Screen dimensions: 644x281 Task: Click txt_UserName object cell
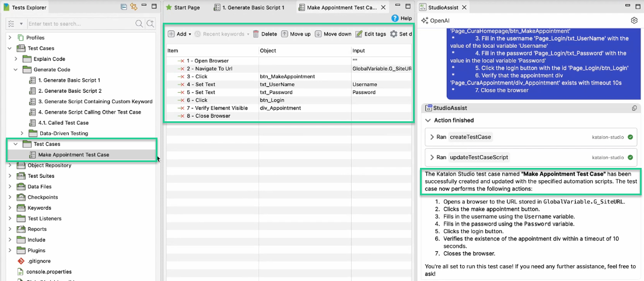pyautogui.click(x=304, y=85)
